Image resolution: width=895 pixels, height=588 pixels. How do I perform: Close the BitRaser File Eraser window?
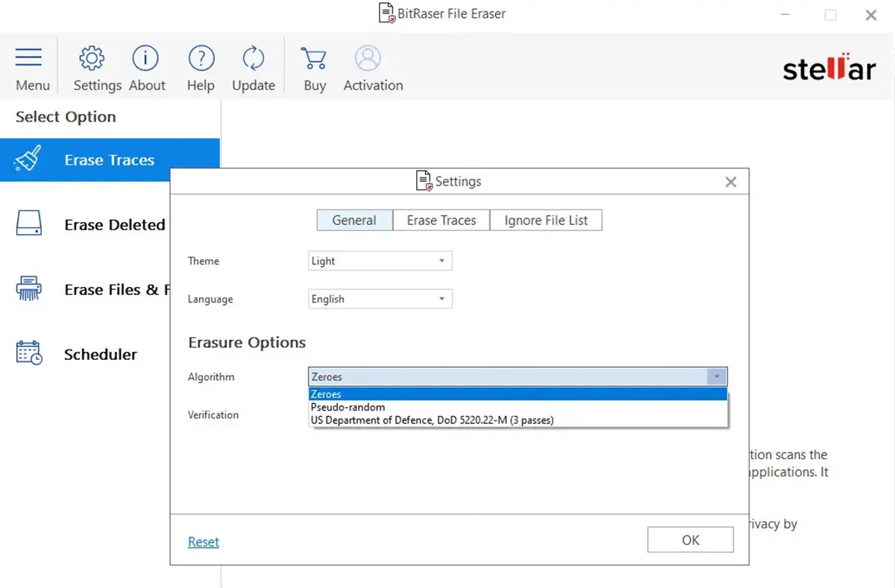[870, 15]
